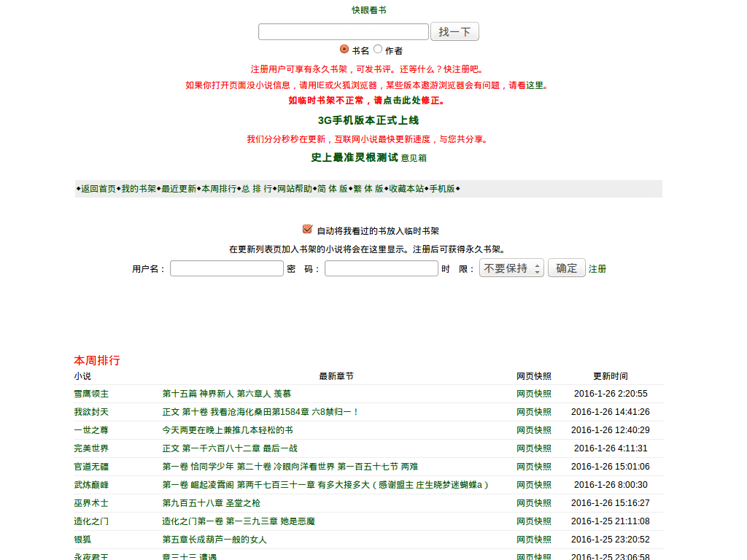Open the 时限 不要保持 dropdown
747x560 pixels.
[x=511, y=268]
